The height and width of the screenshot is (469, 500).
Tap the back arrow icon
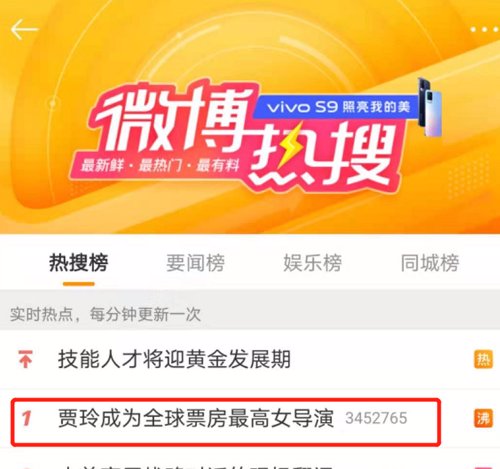point(24,29)
